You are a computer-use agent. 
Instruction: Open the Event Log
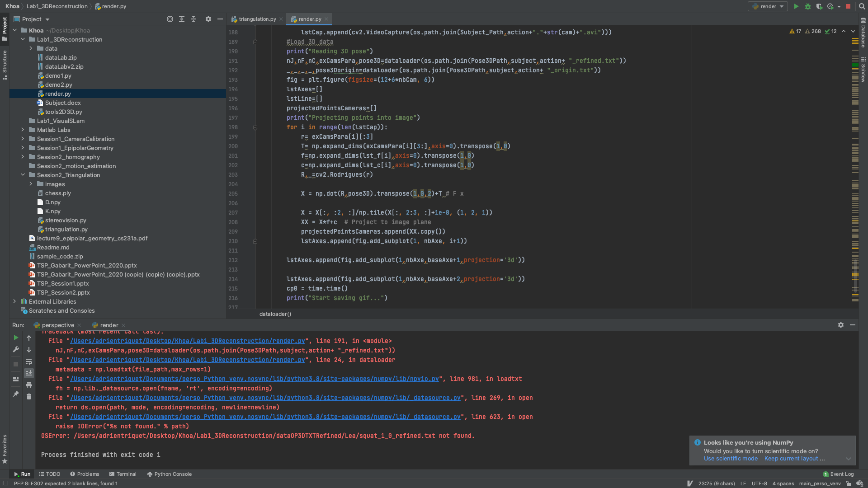[838, 474]
